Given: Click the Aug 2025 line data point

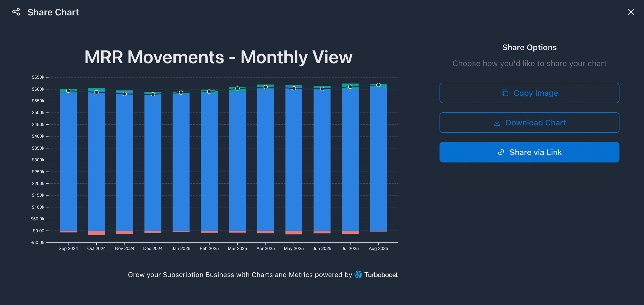Looking at the screenshot, I should click(378, 85).
